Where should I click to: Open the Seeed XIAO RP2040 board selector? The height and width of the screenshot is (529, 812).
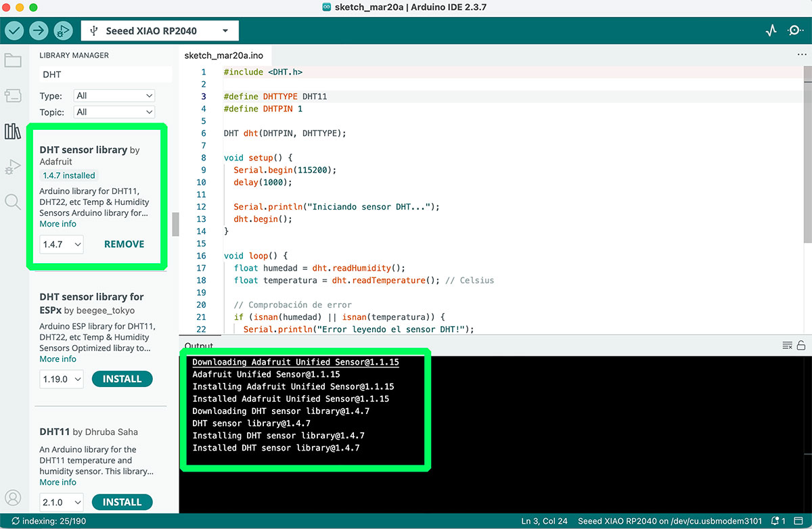coord(160,31)
